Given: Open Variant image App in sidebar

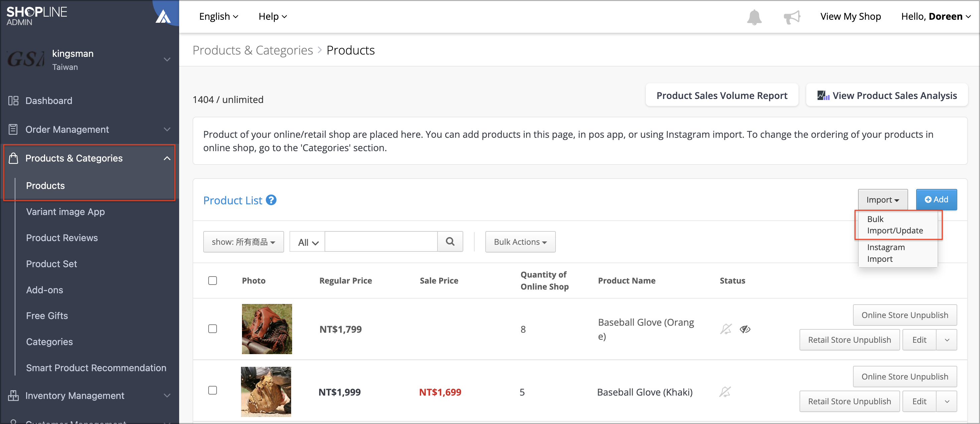Looking at the screenshot, I should [x=66, y=212].
